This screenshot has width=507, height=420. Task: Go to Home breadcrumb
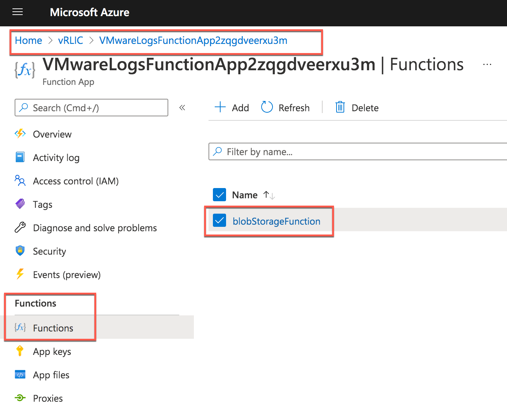coord(29,41)
